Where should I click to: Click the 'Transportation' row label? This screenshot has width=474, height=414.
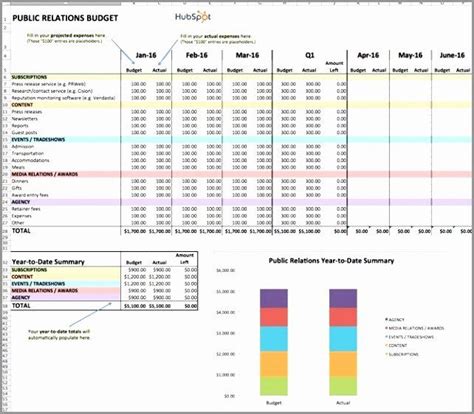coord(28,153)
